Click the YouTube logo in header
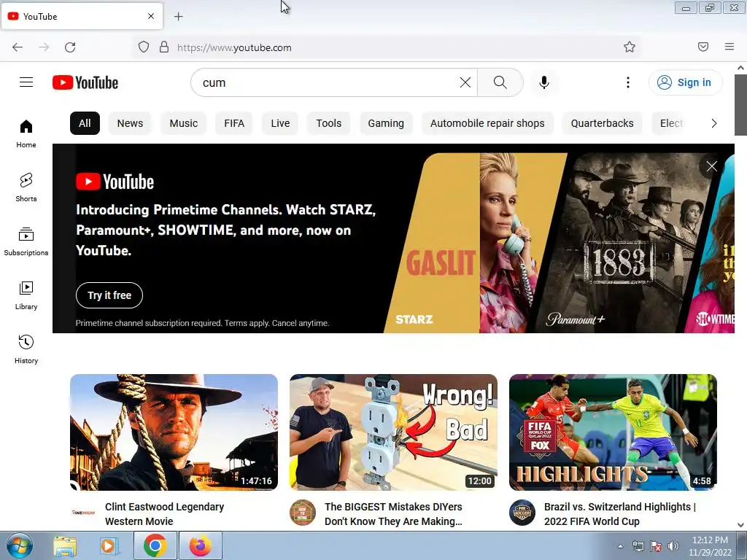This screenshot has height=560, width=747. pos(85,82)
